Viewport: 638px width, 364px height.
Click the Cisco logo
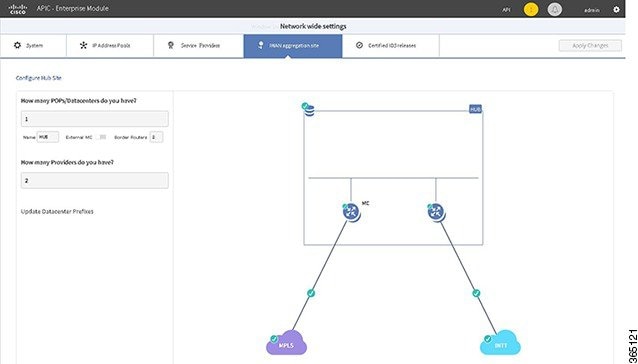[x=17, y=9]
